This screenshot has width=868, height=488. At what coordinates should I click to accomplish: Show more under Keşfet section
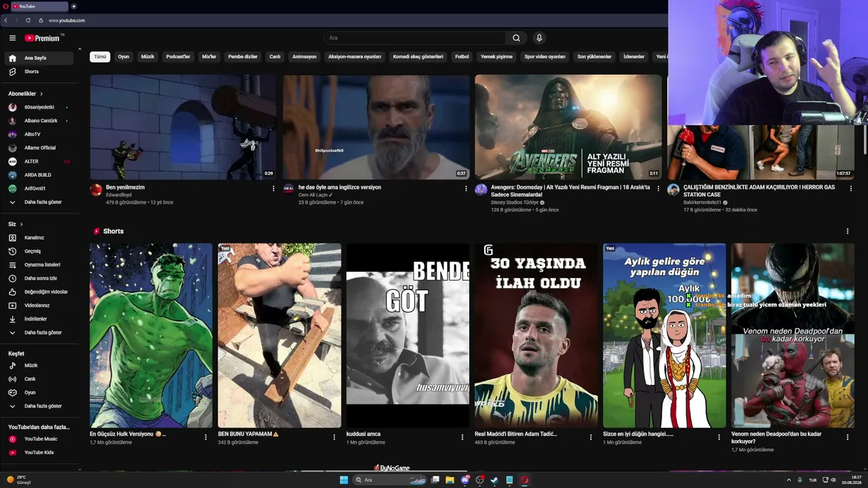(x=41, y=406)
